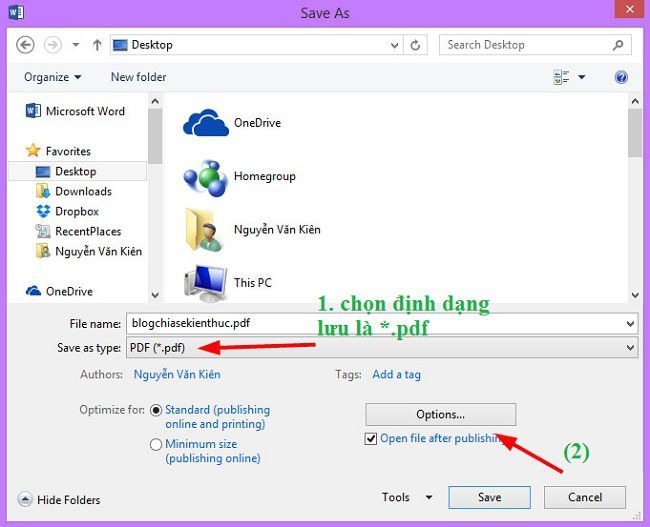The width and height of the screenshot is (650, 527).
Task: Click the Options... button
Action: click(x=440, y=414)
